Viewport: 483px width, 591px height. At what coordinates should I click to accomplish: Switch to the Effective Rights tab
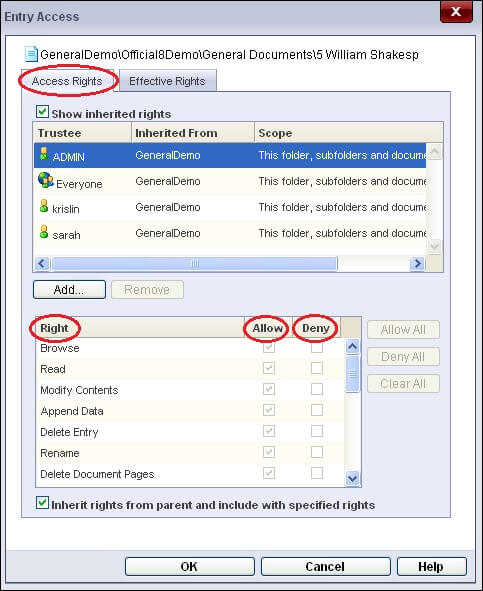tap(167, 81)
